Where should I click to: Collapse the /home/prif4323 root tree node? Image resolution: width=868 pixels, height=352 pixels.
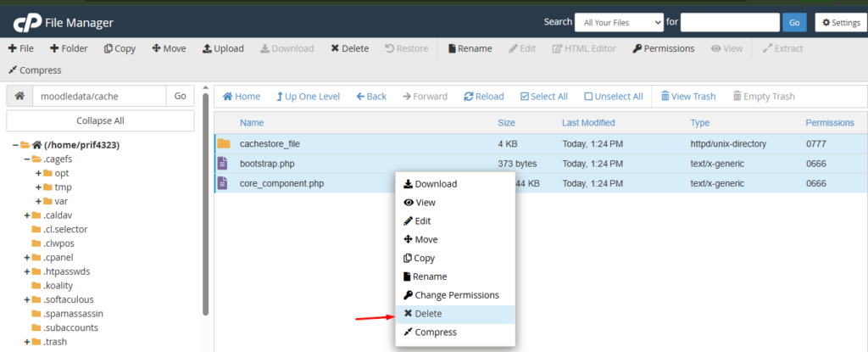15,145
